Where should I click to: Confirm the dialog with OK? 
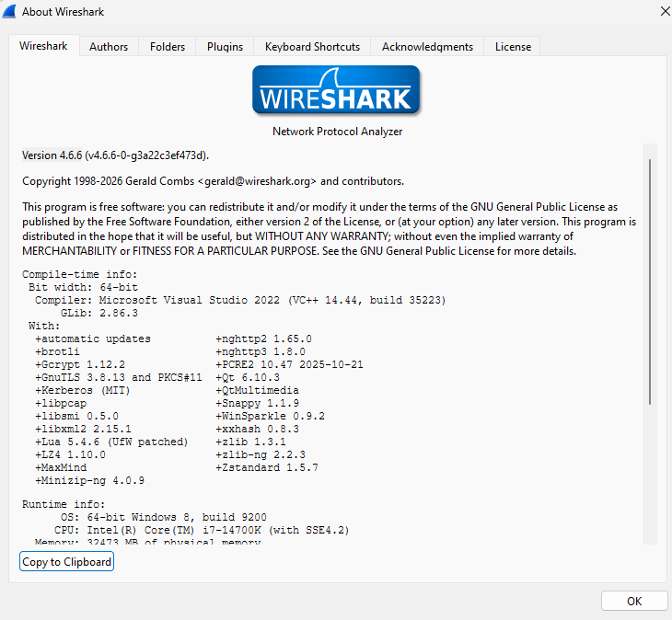(x=634, y=602)
